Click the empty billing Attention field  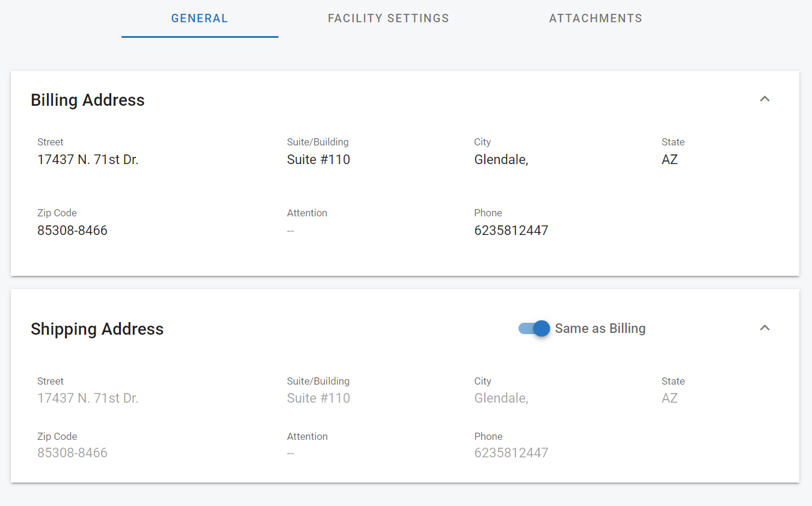[x=291, y=231]
